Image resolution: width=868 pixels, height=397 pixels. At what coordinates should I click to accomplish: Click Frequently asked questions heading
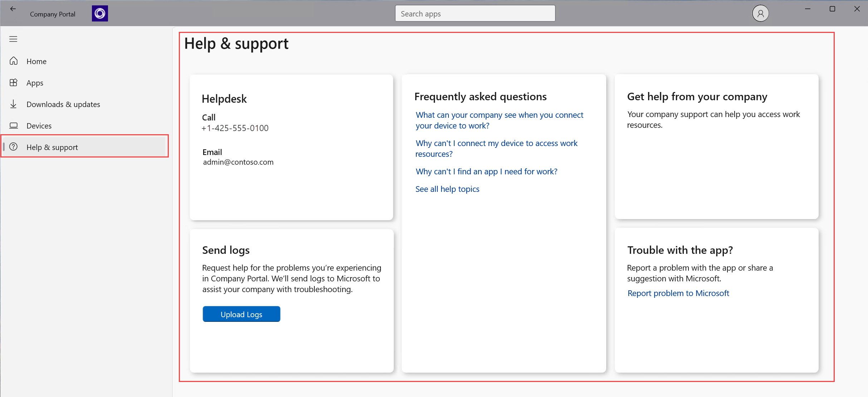(x=480, y=97)
